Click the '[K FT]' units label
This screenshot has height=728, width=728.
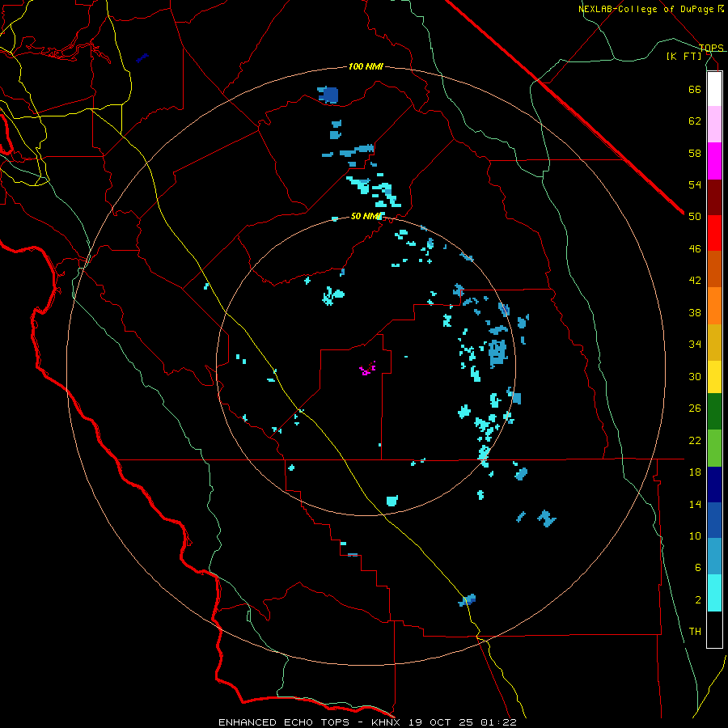(684, 56)
